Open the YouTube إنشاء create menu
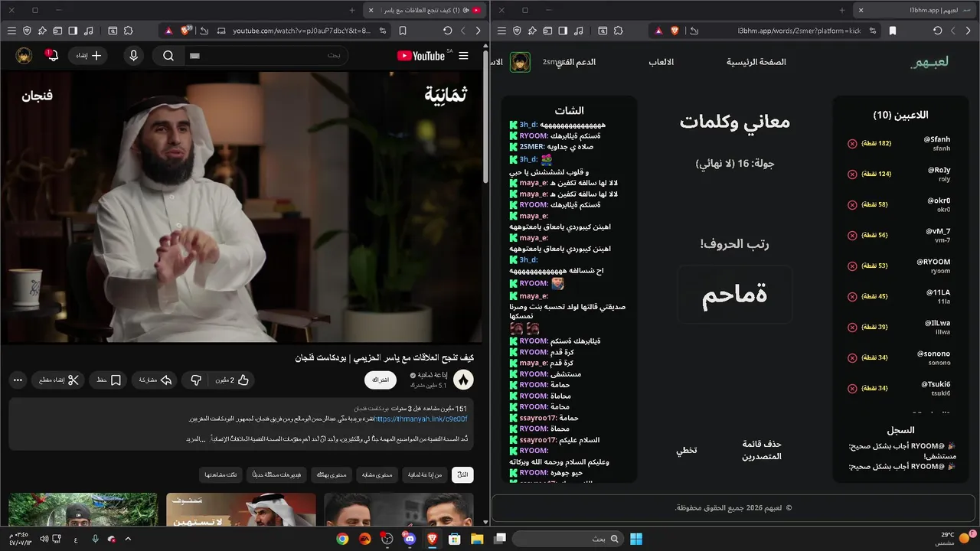The image size is (980, 551). coord(88,56)
